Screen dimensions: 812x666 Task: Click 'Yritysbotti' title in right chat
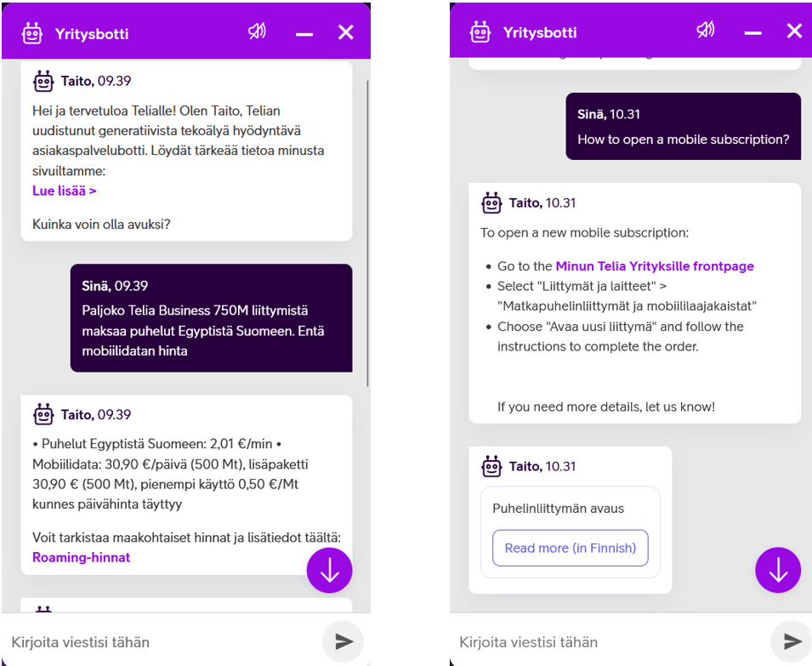(540, 32)
